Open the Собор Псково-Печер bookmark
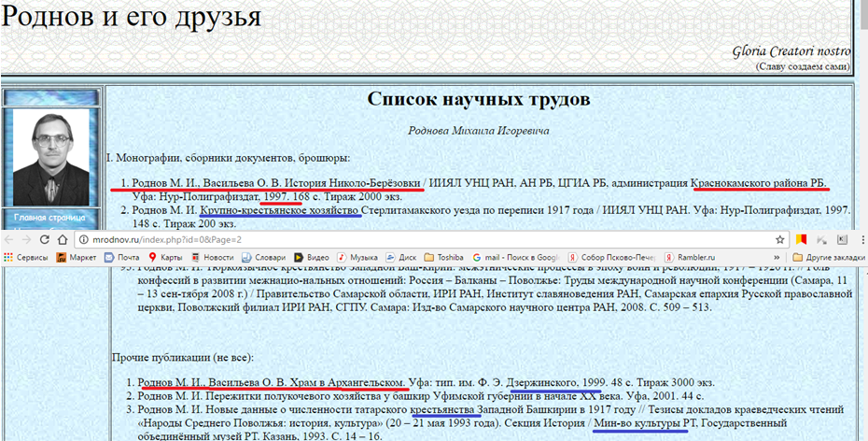Viewport: 868px width, 441px height. pyautogui.click(x=613, y=258)
